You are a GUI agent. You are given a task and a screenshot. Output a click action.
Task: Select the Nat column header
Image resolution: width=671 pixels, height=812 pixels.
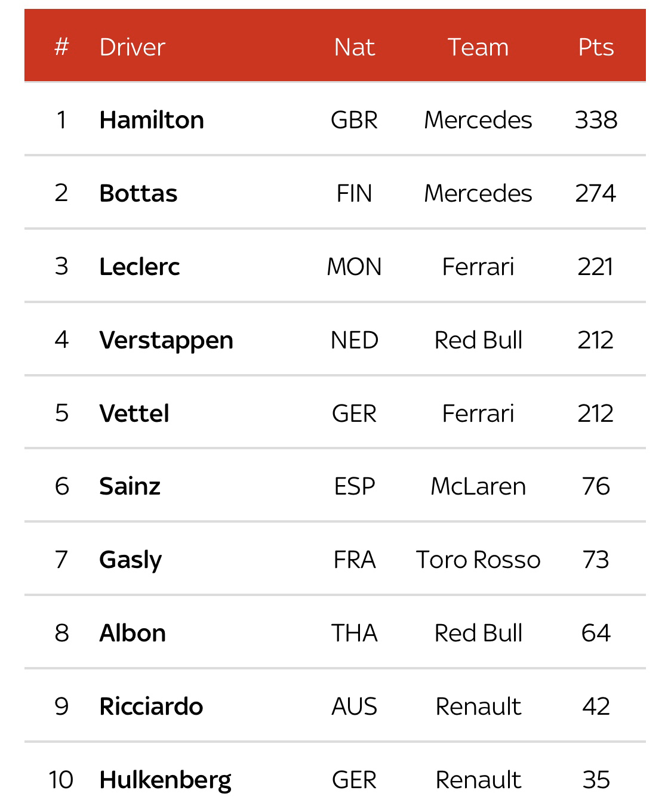tap(354, 47)
